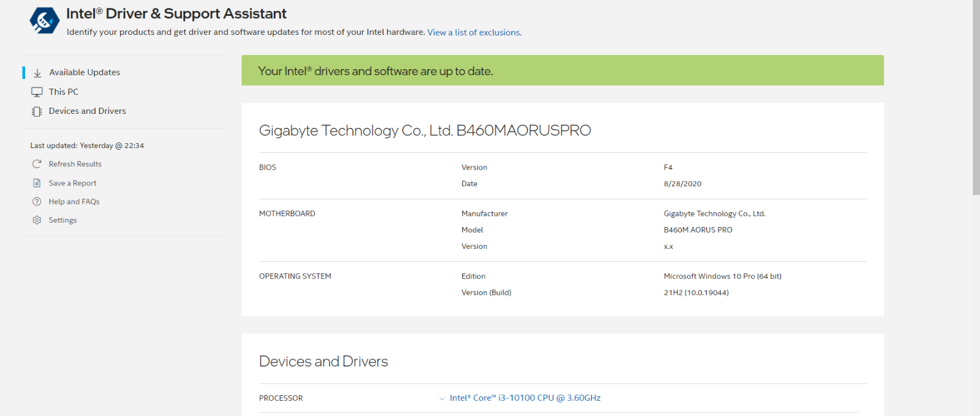980x416 pixels.
Task: Click the BIOS version value F4
Action: (x=668, y=167)
